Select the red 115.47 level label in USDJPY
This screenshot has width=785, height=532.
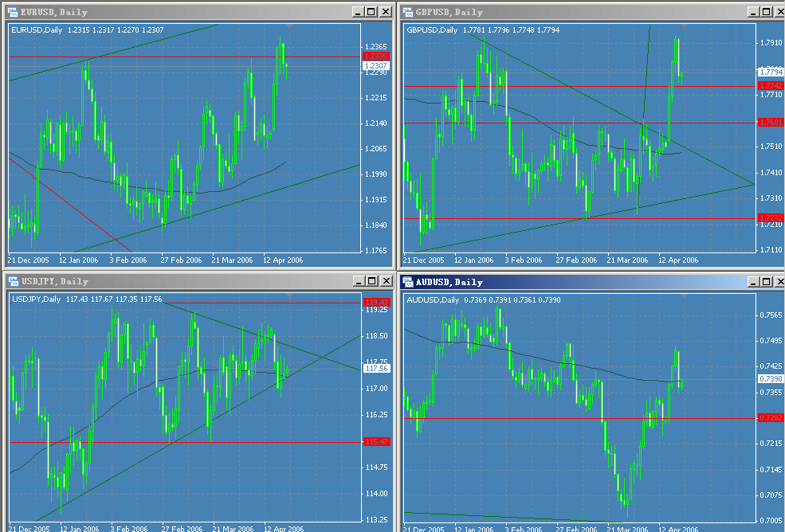pyautogui.click(x=376, y=442)
